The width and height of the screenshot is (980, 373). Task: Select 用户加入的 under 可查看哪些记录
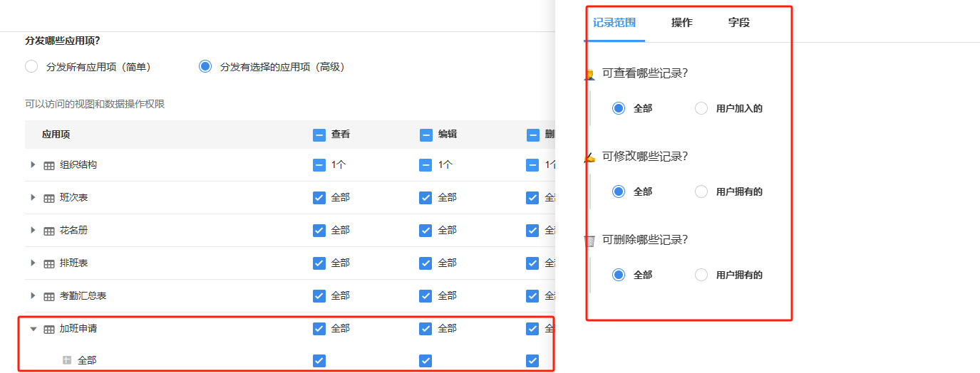tap(701, 108)
